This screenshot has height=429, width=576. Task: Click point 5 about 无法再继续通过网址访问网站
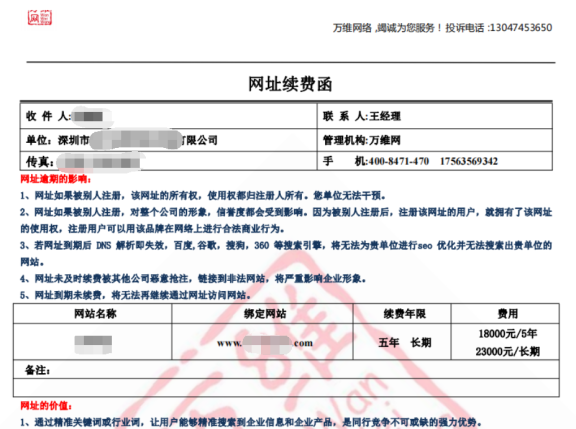pyautogui.click(x=136, y=295)
